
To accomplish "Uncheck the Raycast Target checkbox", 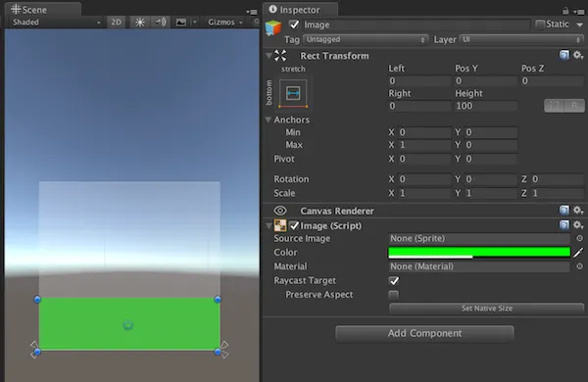I will pos(394,280).
